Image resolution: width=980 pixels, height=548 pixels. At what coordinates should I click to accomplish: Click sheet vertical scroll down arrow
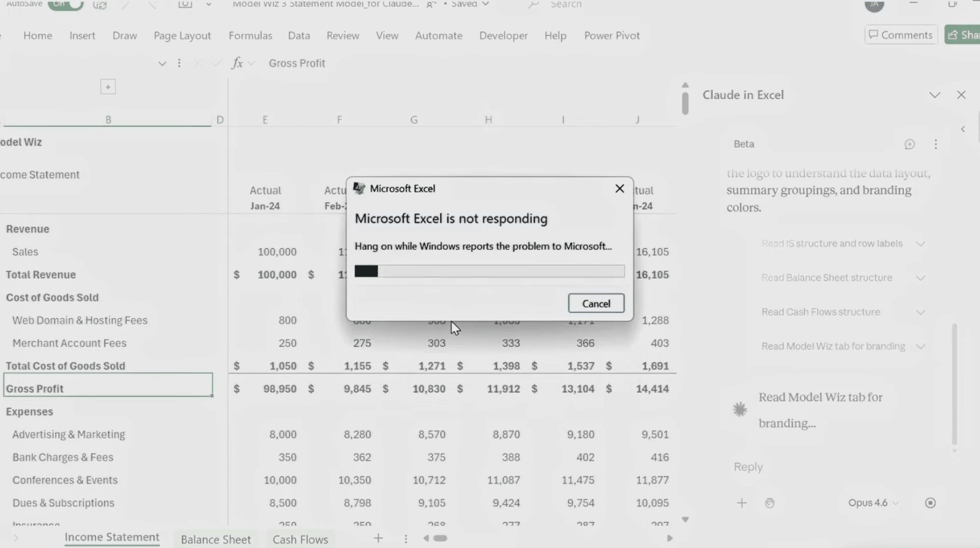(x=685, y=520)
